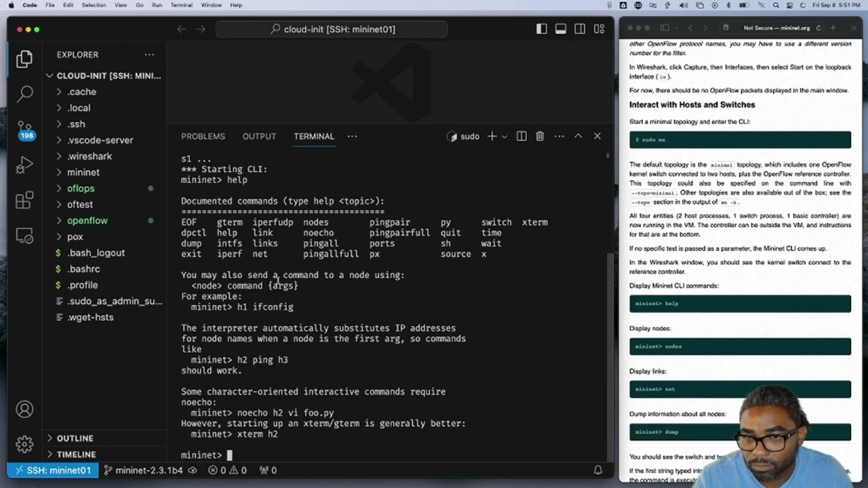Switch to the PROBLEMS tab
The width and height of the screenshot is (868, 488).
point(203,136)
